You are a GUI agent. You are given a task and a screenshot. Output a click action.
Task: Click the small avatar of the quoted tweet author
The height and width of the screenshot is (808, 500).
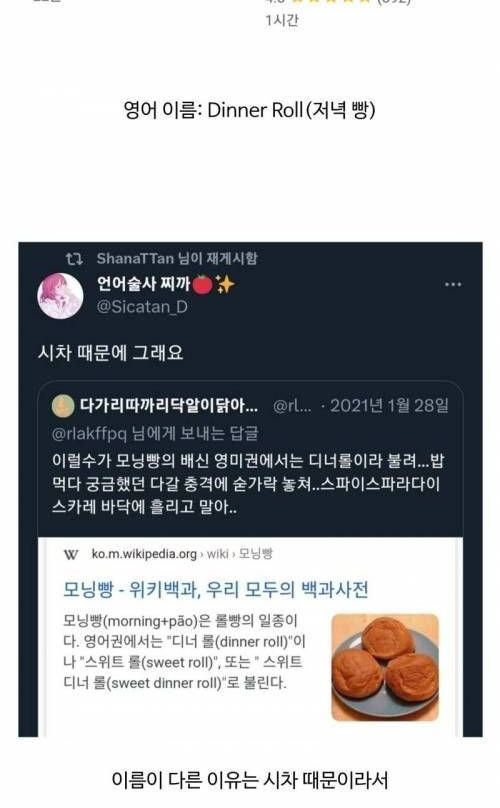pos(63,406)
